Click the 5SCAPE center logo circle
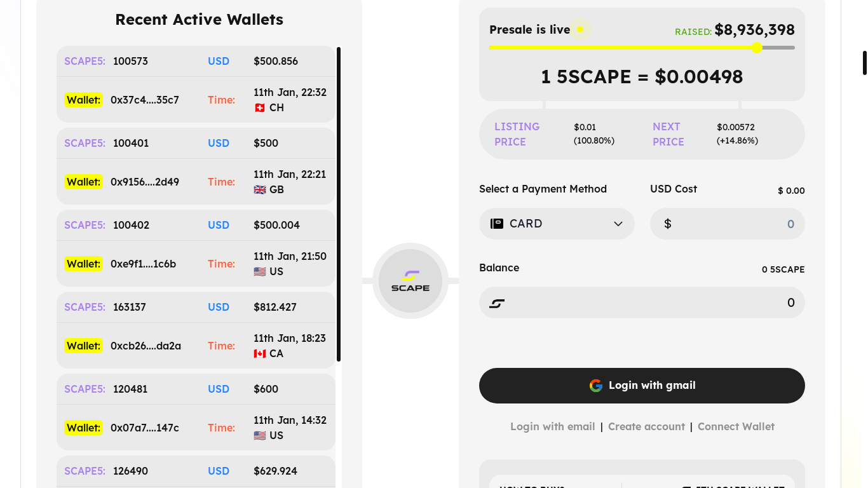 point(410,281)
